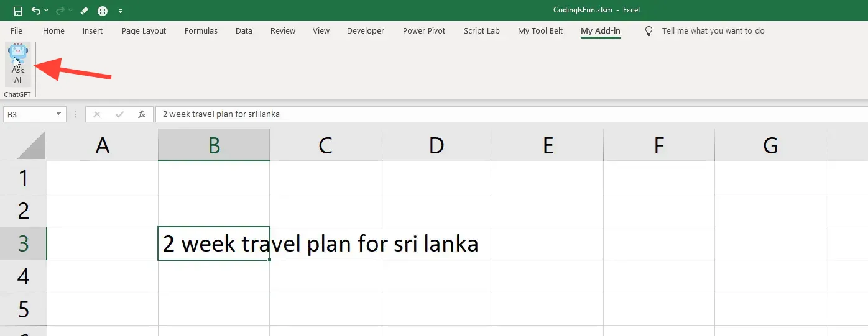
Task: Switch to the Formulas tab
Action: [201, 31]
